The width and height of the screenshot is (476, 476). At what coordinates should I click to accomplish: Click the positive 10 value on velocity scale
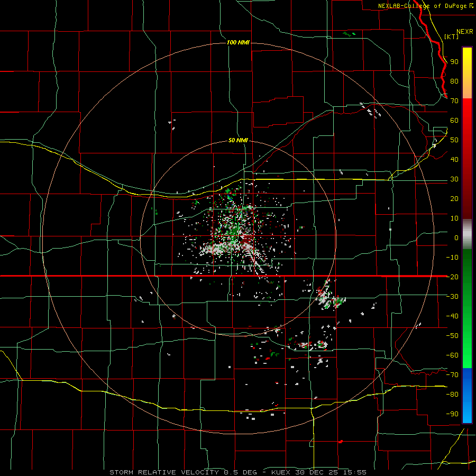454,218
